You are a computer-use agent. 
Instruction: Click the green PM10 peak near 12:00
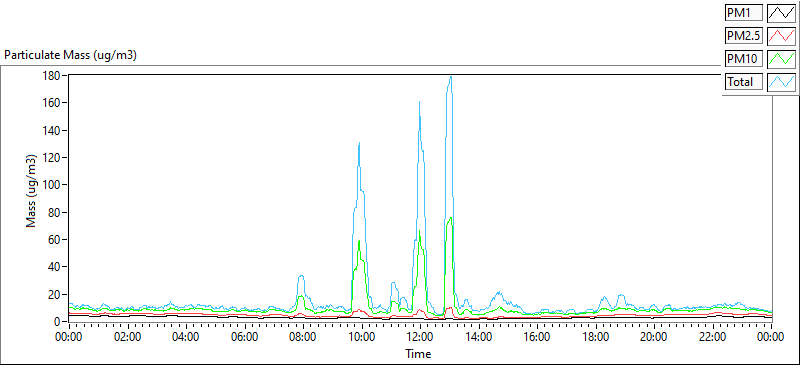[419, 231]
